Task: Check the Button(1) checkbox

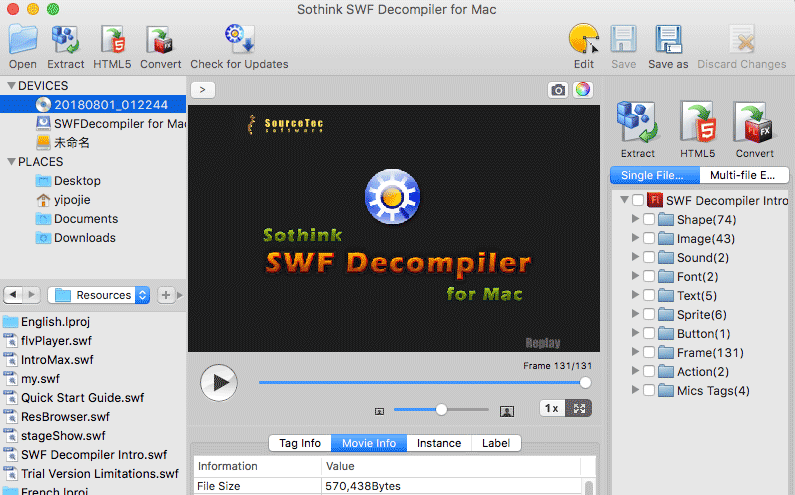Action: pos(648,333)
